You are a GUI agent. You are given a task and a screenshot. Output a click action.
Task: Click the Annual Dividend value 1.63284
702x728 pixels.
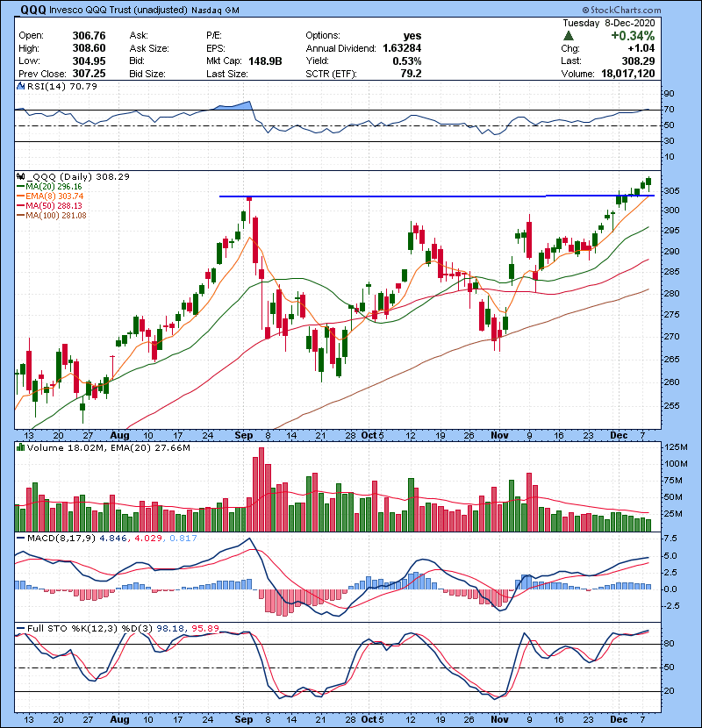pyautogui.click(x=402, y=48)
